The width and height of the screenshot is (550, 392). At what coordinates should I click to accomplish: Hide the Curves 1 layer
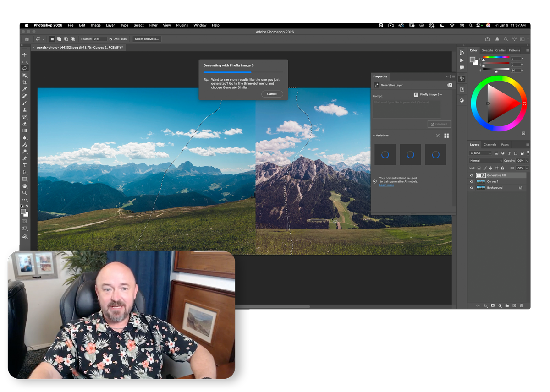[x=471, y=182]
